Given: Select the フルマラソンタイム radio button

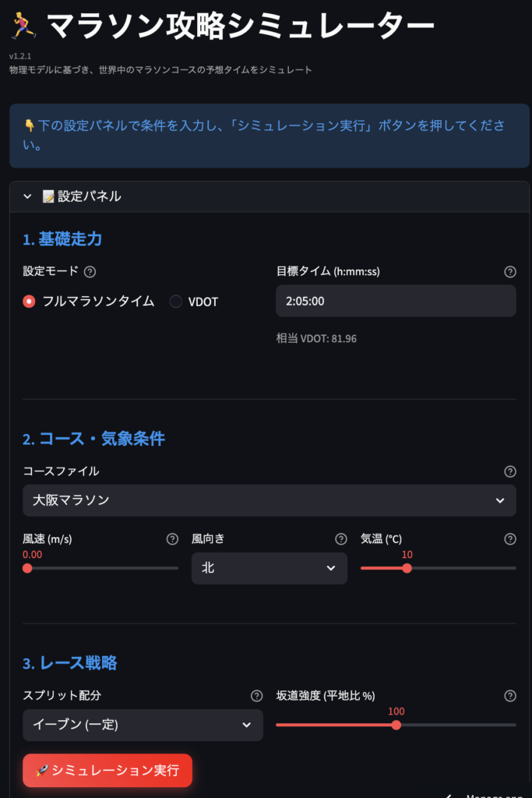Looking at the screenshot, I should tap(26, 302).
